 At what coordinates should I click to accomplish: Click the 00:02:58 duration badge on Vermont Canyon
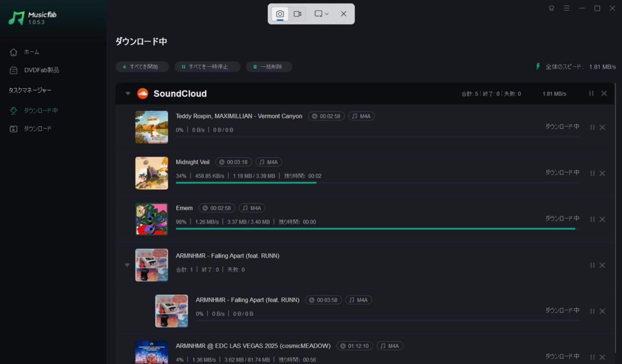[x=327, y=116]
